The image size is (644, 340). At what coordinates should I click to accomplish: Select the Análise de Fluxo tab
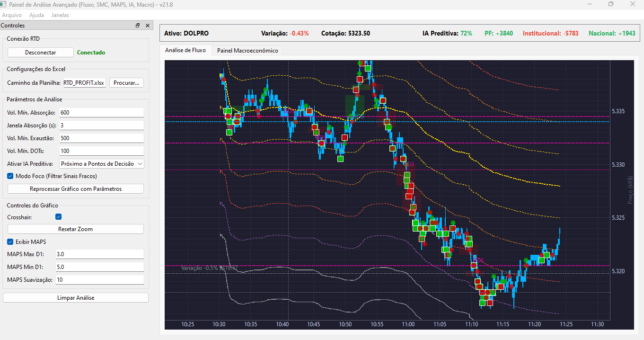(x=185, y=50)
